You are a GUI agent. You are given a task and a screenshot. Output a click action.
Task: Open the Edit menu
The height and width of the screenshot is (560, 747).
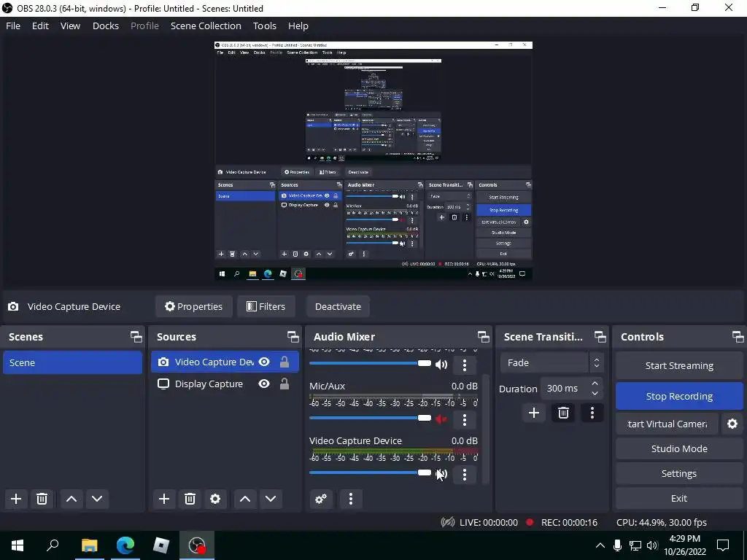click(40, 26)
